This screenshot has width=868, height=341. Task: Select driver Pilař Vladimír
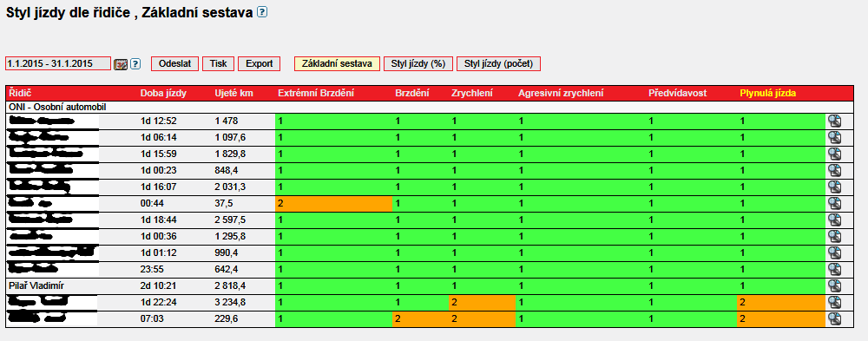(36, 286)
